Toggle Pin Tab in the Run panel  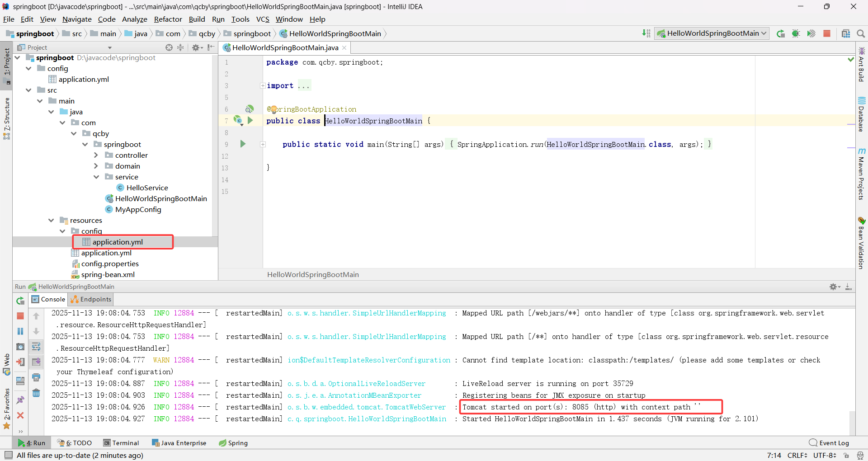[x=20, y=400]
